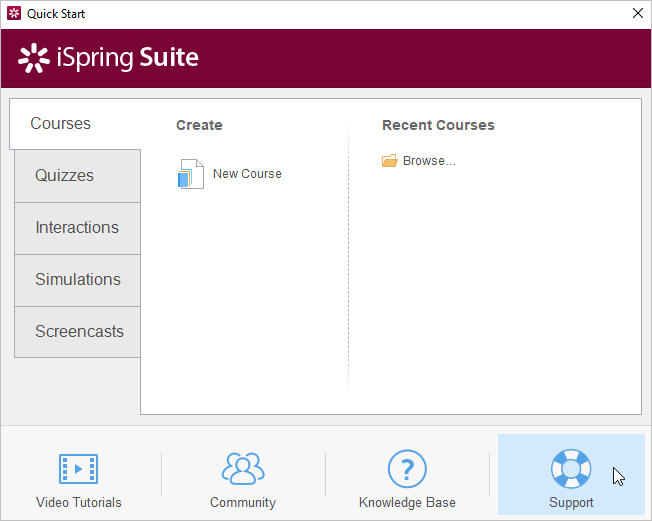Click the New Course document icon
The height and width of the screenshot is (521, 652).
click(x=190, y=174)
